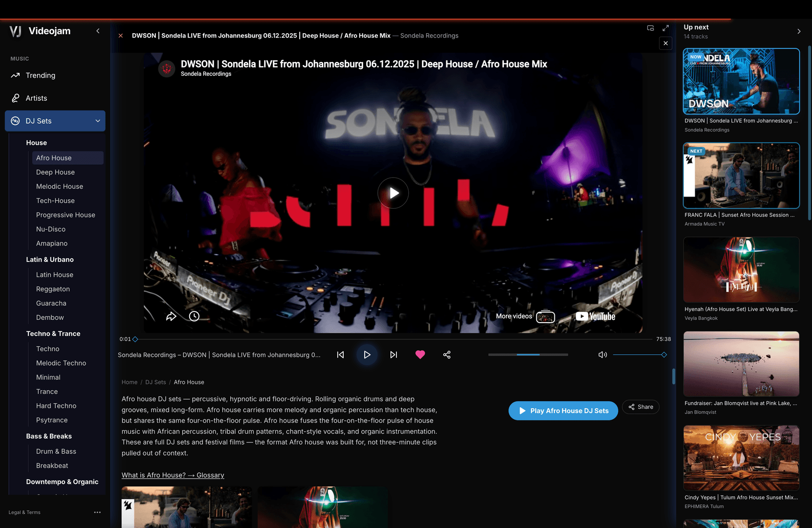Click the Artists microphone icon
Image resolution: width=812 pixels, height=528 pixels.
[15, 98]
